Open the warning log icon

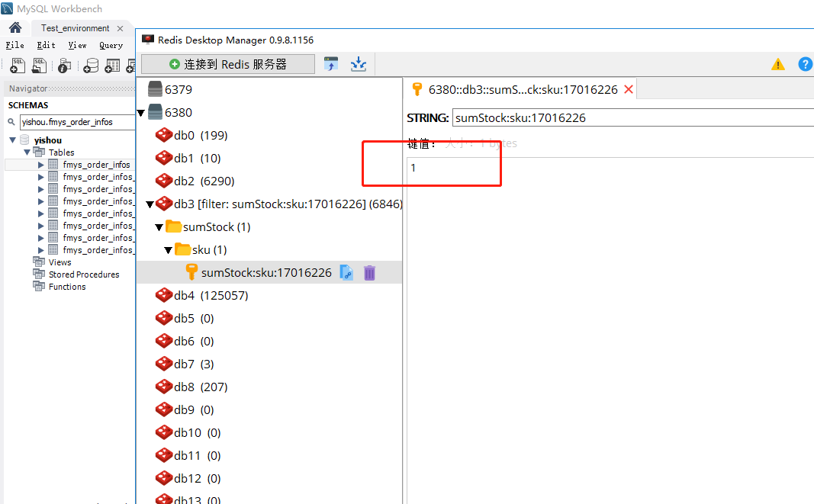coord(777,64)
